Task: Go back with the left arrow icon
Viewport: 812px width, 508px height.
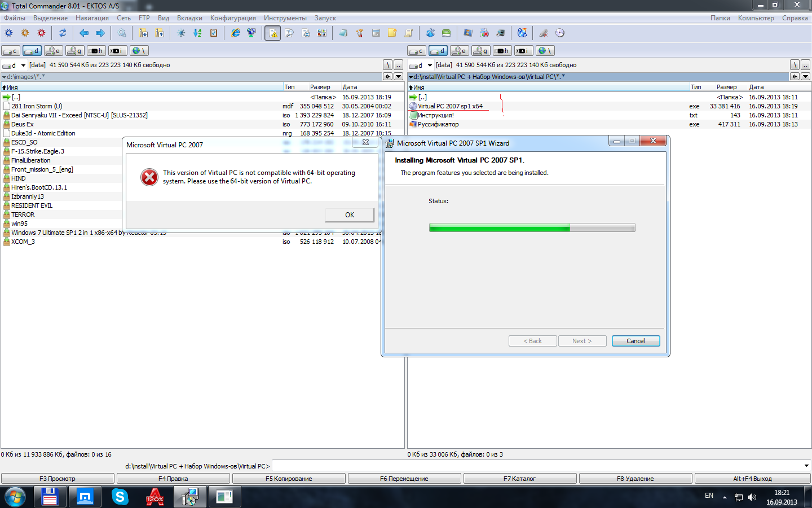Action: click(x=84, y=33)
